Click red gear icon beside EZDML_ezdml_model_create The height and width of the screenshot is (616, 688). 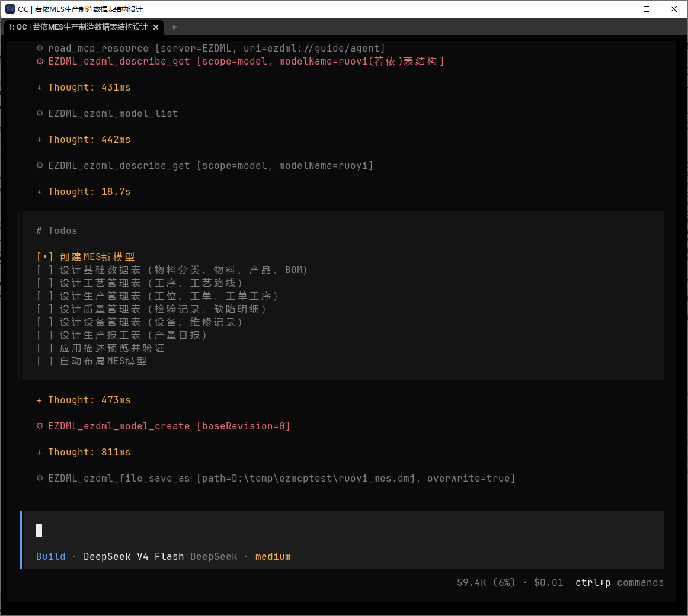(x=40, y=426)
